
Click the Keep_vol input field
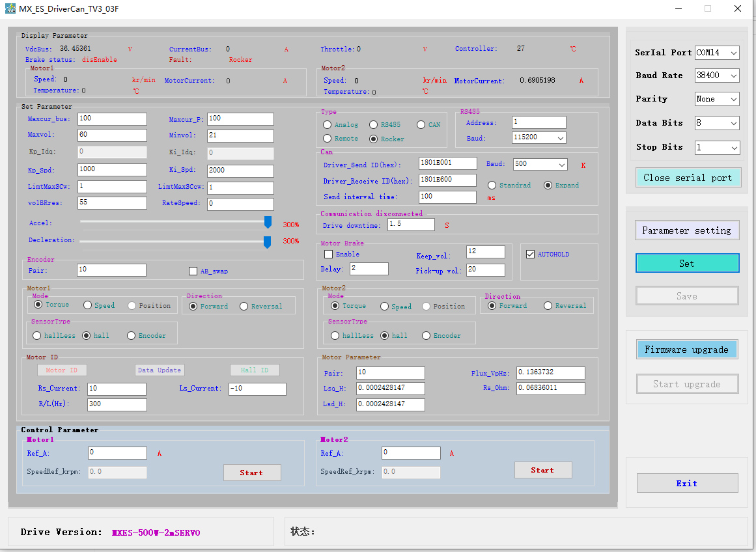tap(486, 252)
